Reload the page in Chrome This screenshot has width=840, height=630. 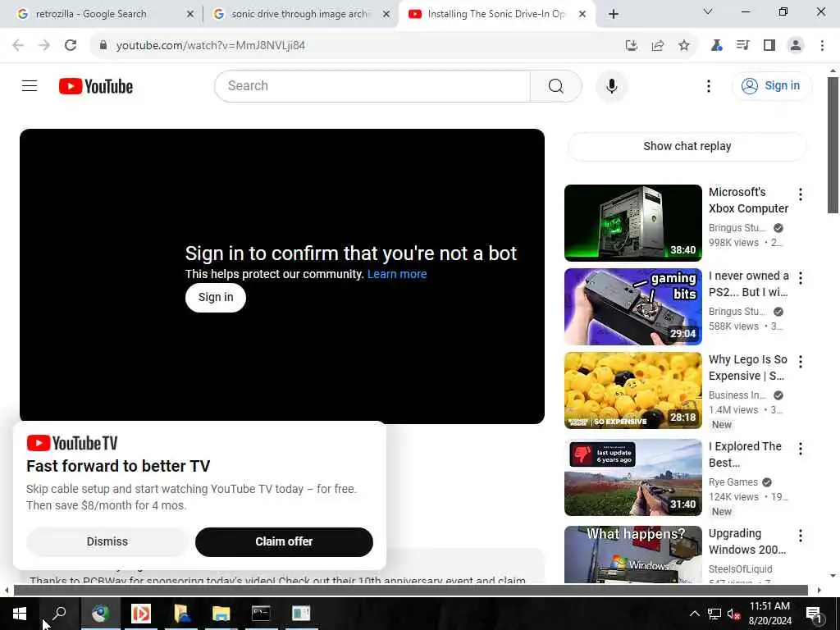tap(71, 45)
